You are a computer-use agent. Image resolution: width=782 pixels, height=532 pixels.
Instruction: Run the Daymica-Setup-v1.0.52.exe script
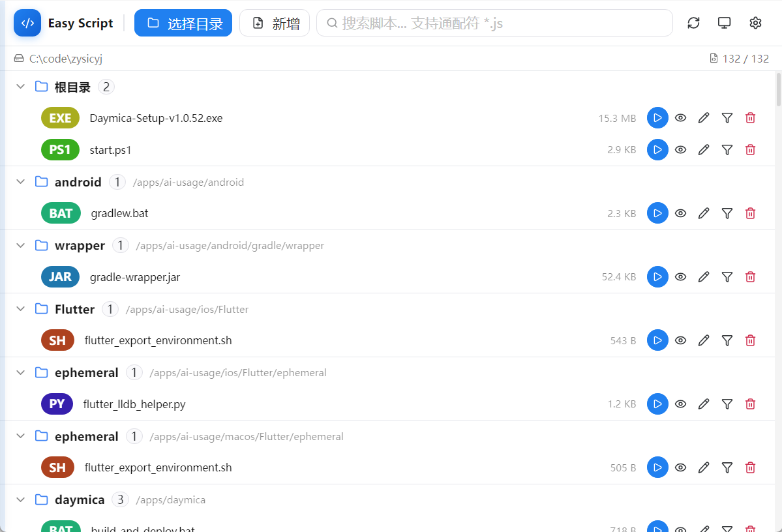(657, 117)
